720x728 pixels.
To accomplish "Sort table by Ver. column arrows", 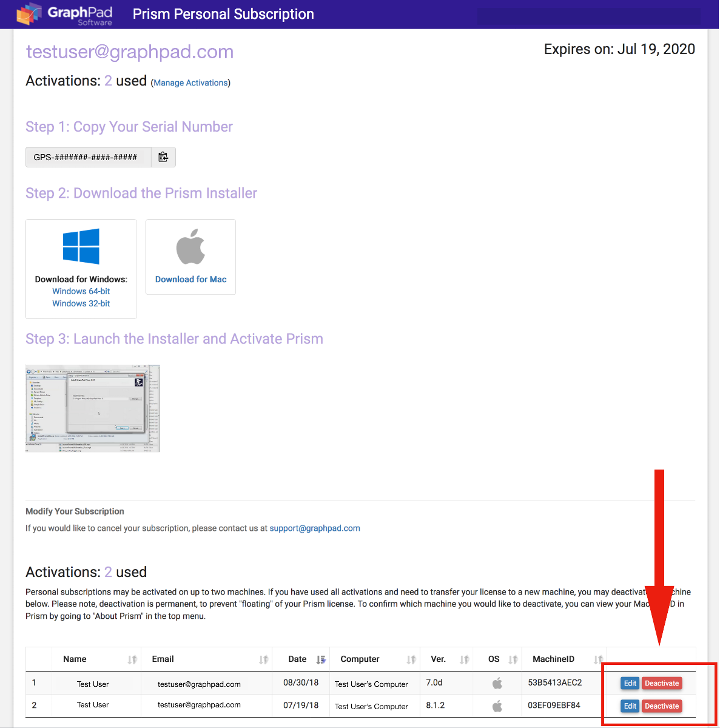I will pos(464,660).
